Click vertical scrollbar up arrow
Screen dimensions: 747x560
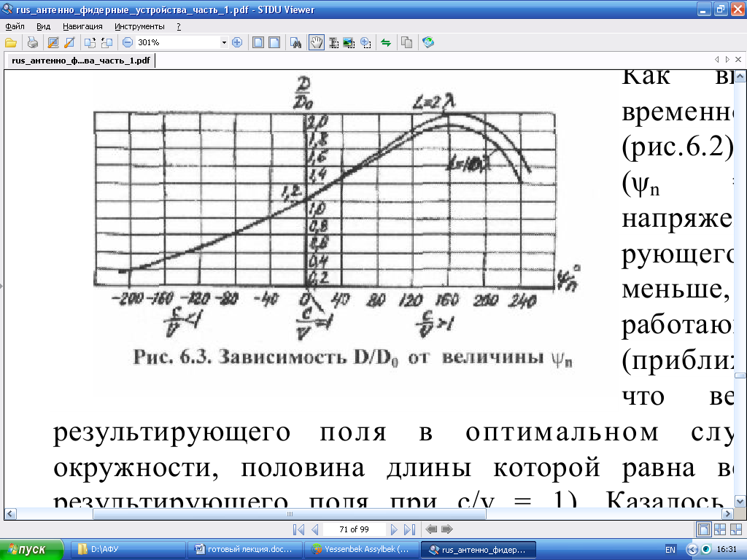(x=740, y=77)
